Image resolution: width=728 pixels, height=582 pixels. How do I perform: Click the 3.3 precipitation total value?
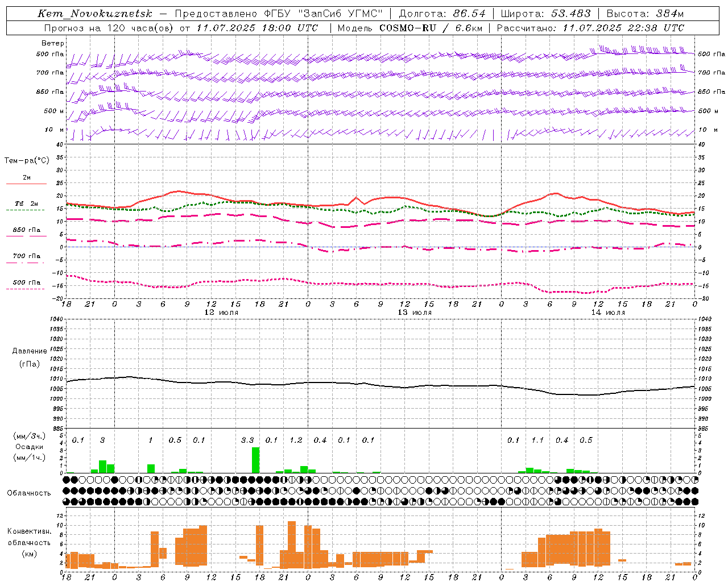pyautogui.click(x=247, y=440)
